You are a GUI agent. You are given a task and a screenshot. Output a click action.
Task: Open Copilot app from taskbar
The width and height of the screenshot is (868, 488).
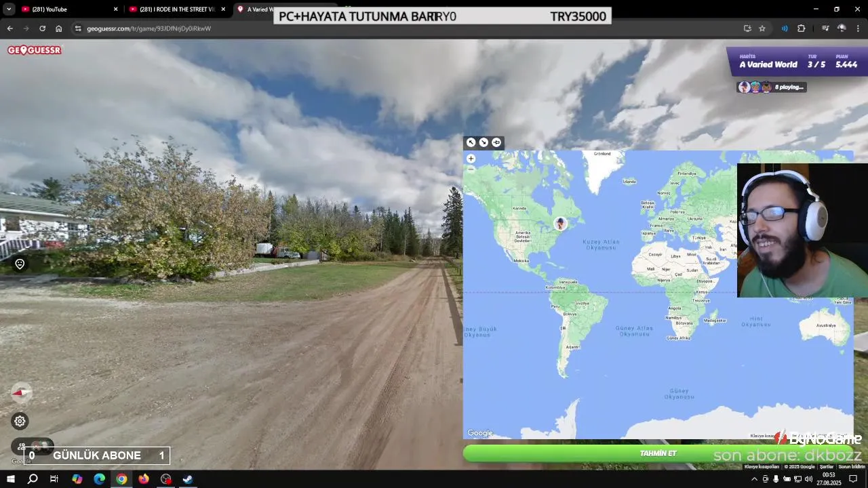tap(77, 479)
